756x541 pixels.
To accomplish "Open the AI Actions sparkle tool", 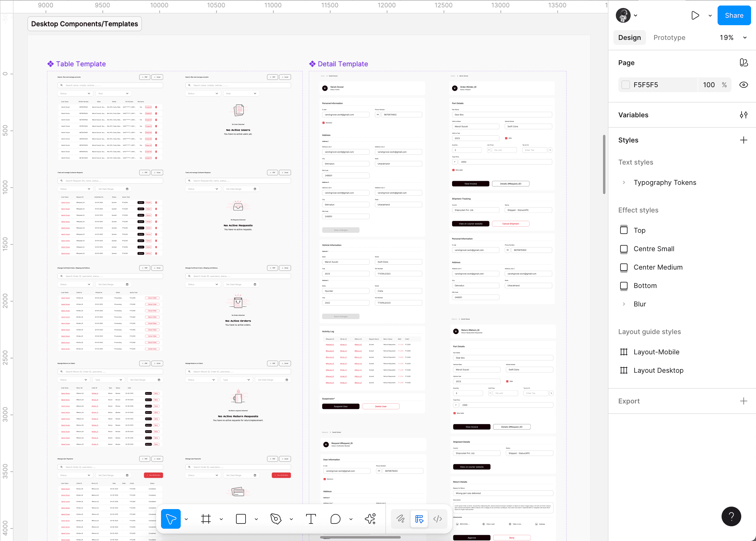I will [x=370, y=519].
